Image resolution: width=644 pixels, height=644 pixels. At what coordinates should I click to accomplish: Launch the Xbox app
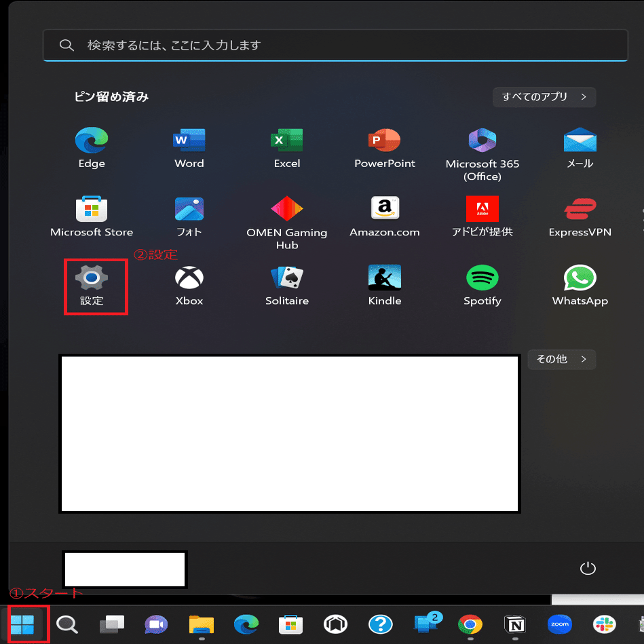coord(189,285)
